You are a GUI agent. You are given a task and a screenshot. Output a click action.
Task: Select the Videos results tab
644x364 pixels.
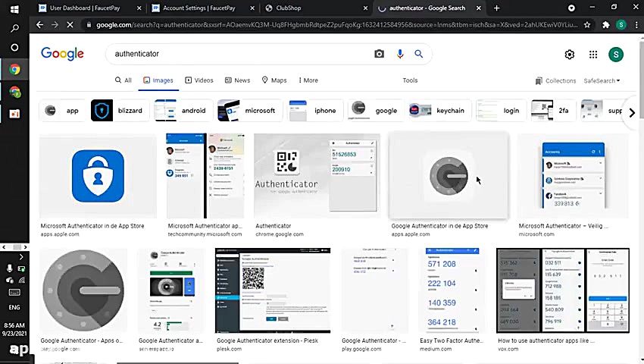(199, 80)
